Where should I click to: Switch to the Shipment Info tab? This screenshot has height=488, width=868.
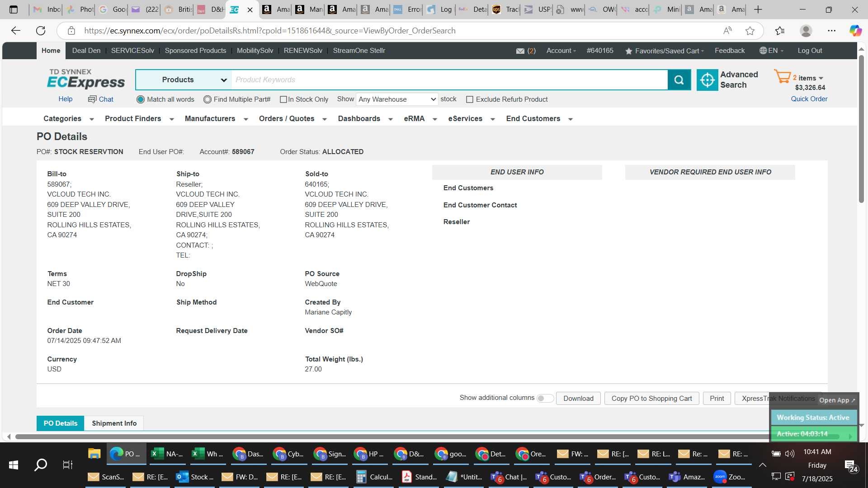pos(114,423)
